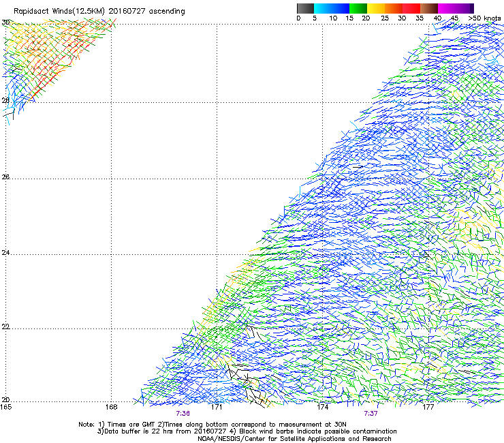The width and height of the screenshot is (504, 443).
Task: Click the longitude axis label '168'
Action: [111, 408]
